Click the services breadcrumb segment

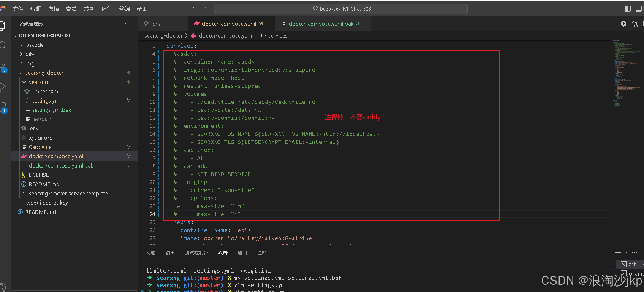pos(274,35)
